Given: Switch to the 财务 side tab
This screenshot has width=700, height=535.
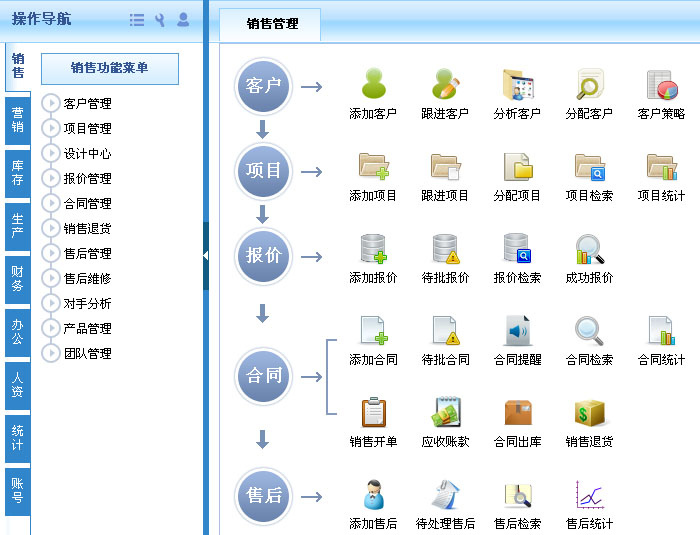Looking at the screenshot, I should click(17, 278).
